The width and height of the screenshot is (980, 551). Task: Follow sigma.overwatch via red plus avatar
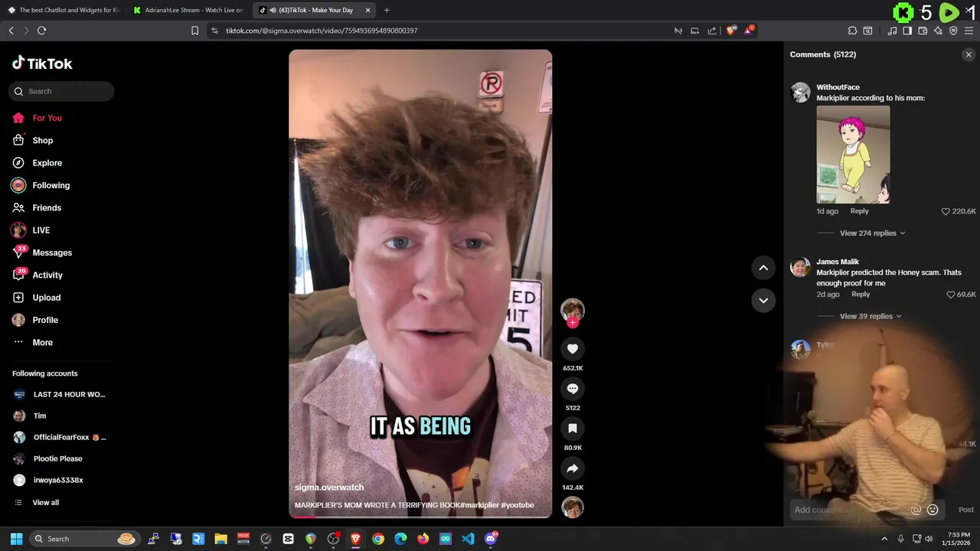[x=572, y=323]
